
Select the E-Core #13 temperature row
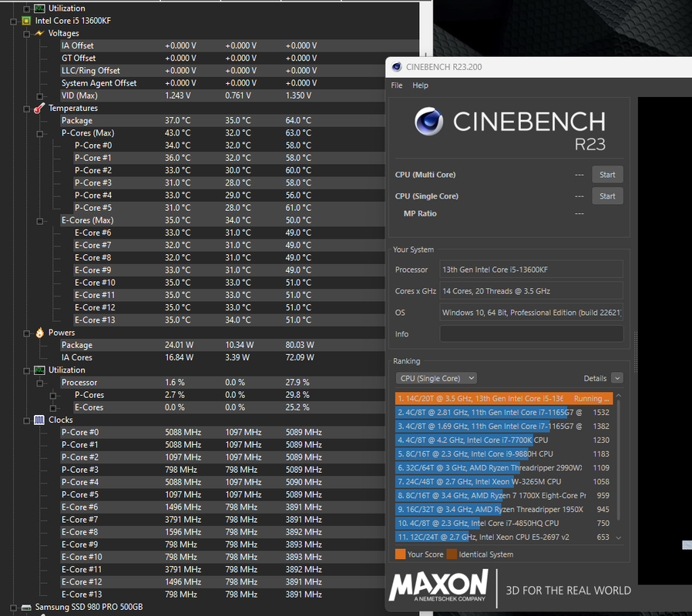click(230, 320)
